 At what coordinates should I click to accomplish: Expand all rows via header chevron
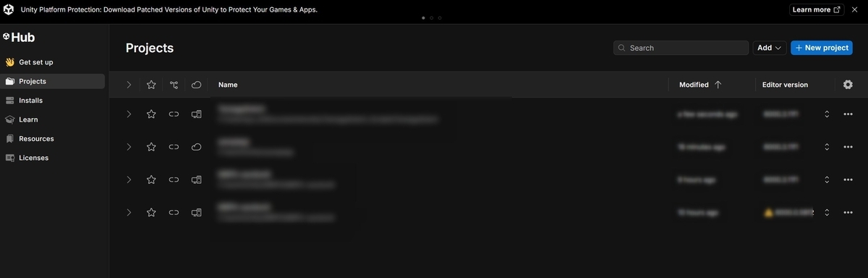point(129,85)
